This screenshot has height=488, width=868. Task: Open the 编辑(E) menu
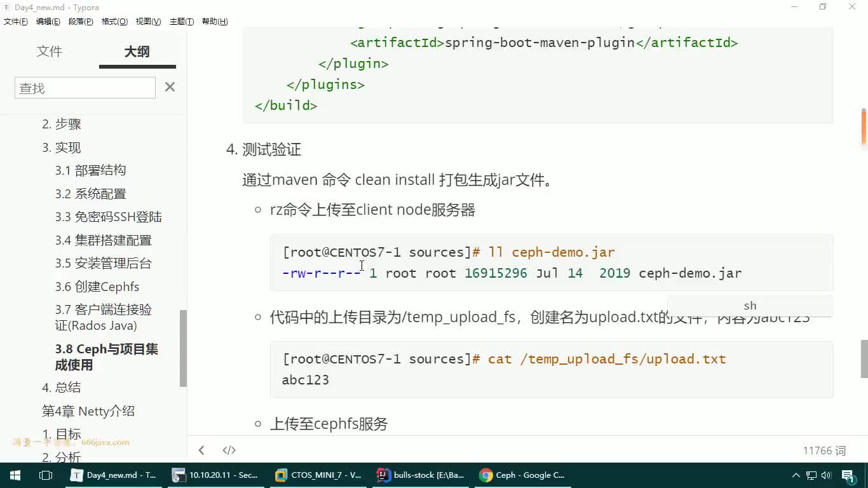click(48, 22)
